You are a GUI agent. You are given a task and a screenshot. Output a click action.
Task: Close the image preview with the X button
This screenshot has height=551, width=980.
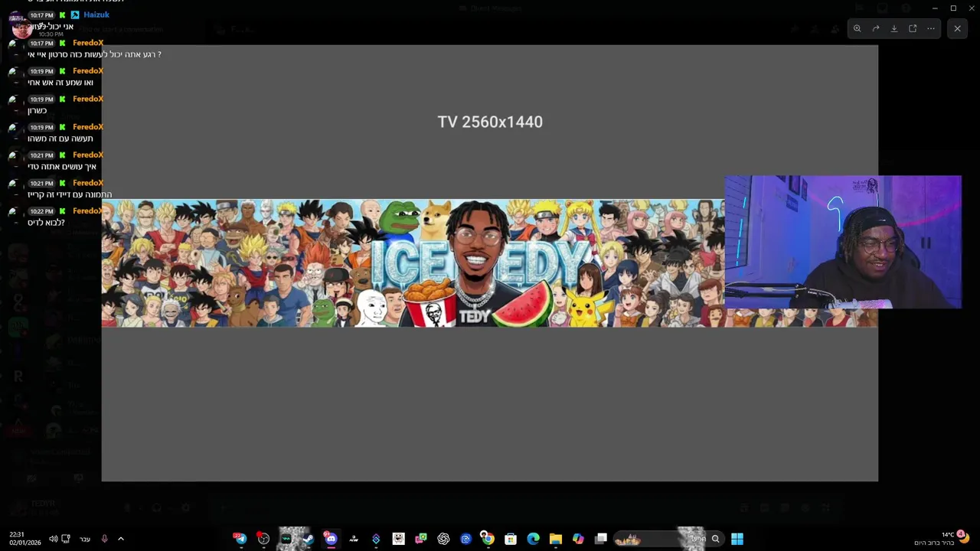click(x=957, y=28)
